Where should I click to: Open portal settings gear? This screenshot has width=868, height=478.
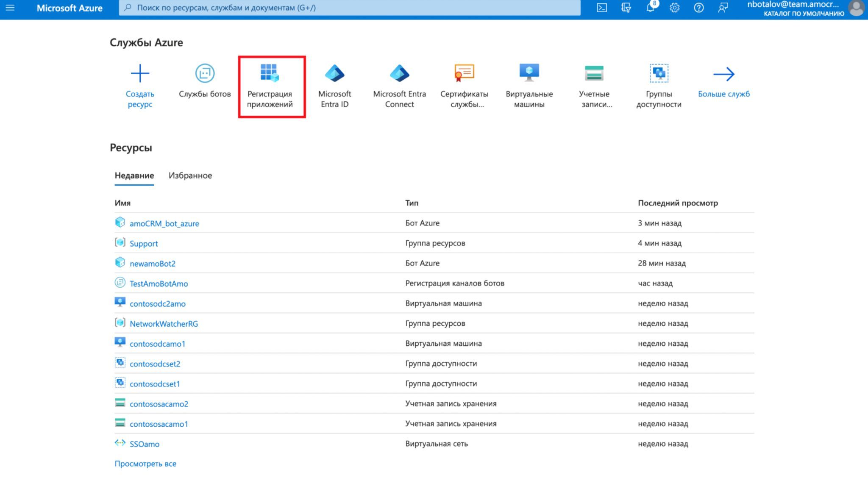674,8
